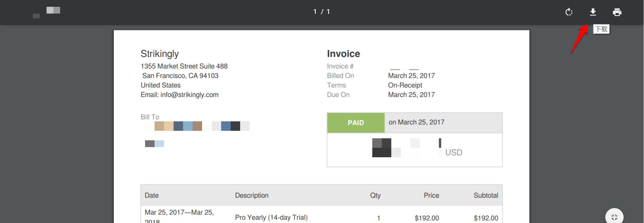Screen dimensions: 644x223
Task: Click the fit-to-page round button
Action: 614,217
